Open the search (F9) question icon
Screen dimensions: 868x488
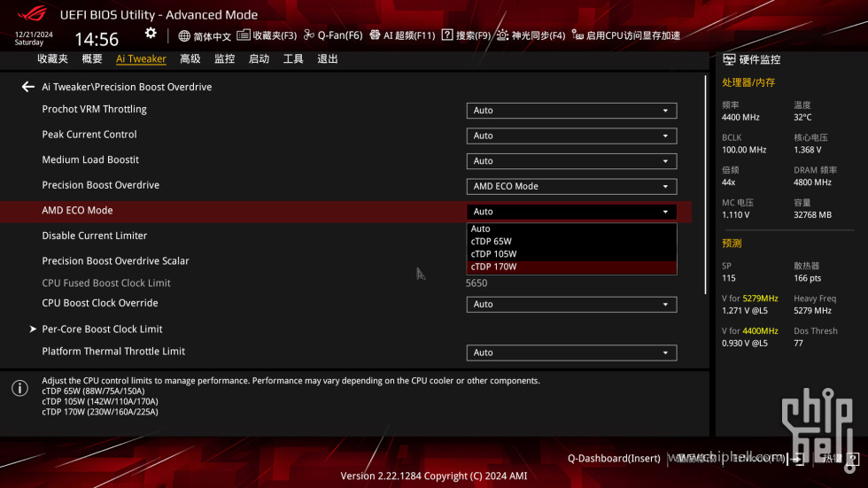click(x=447, y=35)
